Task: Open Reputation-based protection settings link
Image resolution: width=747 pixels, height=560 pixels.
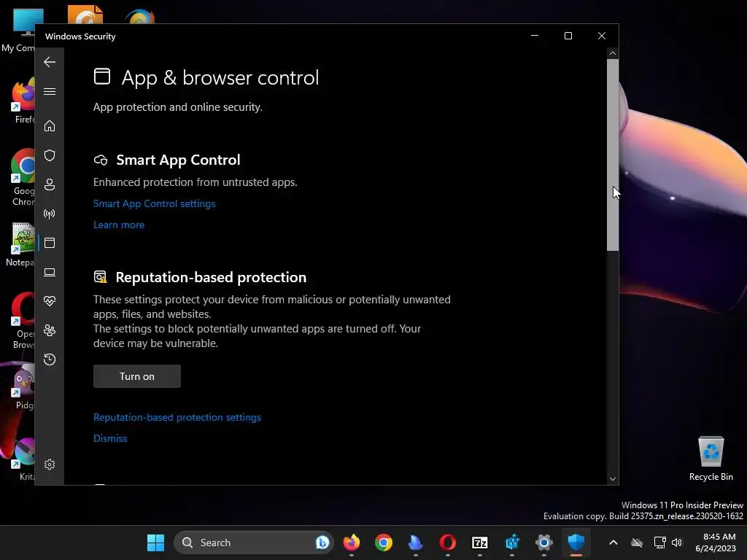Action: (x=177, y=417)
